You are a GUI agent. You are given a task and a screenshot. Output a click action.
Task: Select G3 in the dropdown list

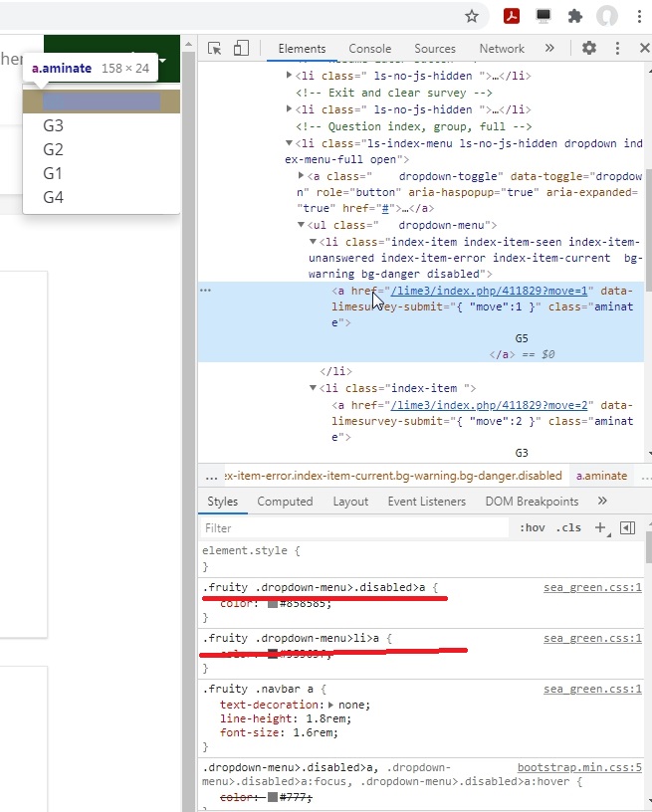[x=54, y=125]
